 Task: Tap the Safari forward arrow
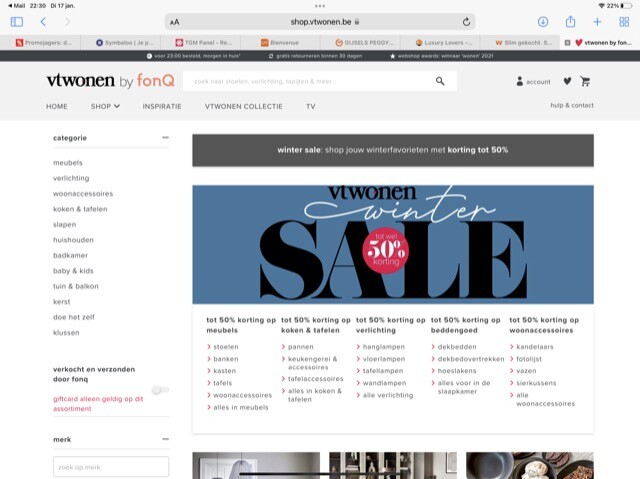(68, 22)
